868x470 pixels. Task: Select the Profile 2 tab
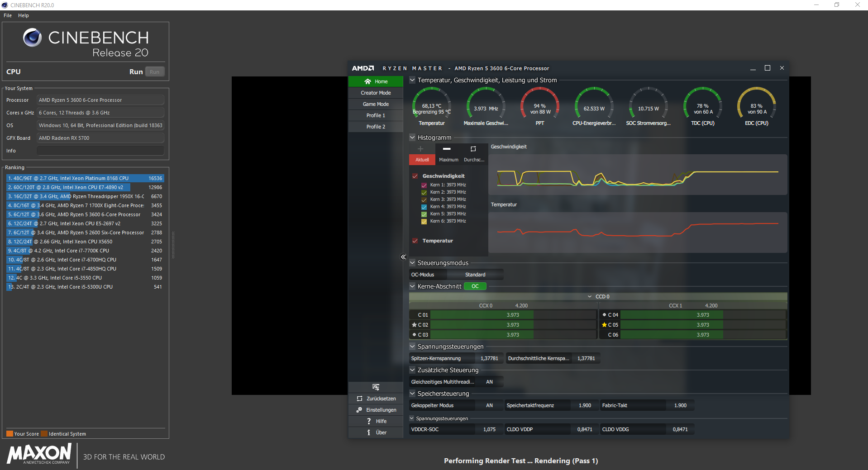coord(376,127)
